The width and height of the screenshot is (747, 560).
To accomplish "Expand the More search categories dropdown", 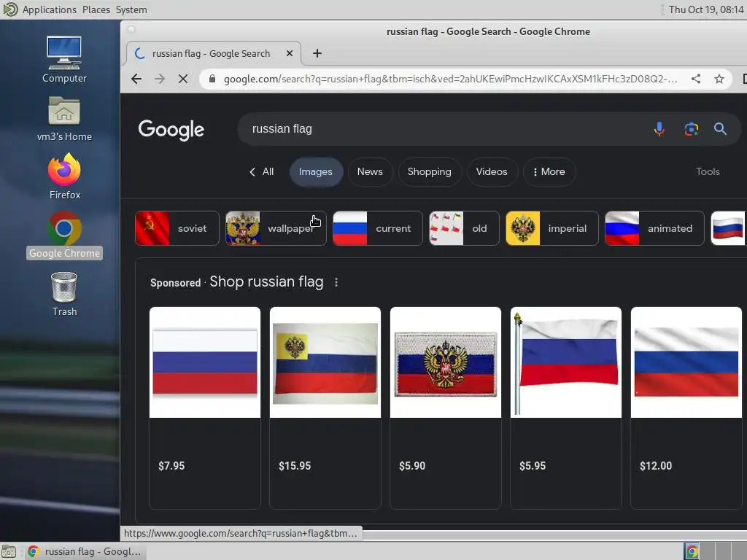I will [x=549, y=172].
